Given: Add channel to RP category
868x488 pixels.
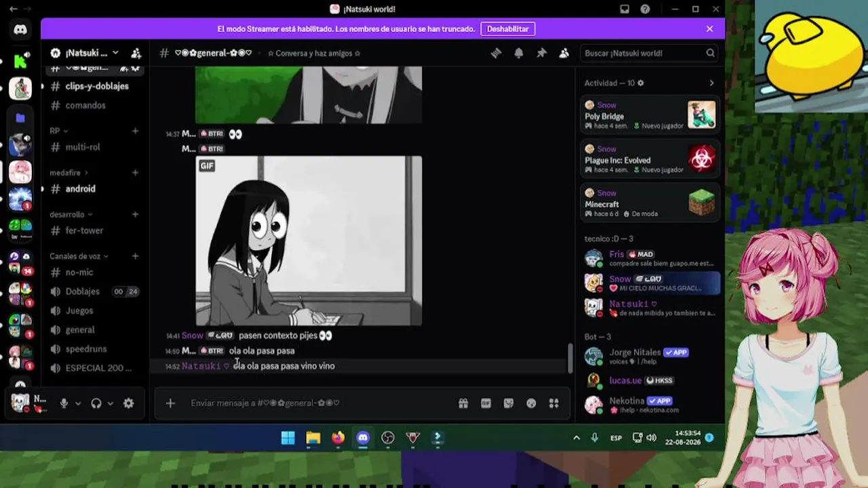Looking at the screenshot, I should tap(135, 131).
